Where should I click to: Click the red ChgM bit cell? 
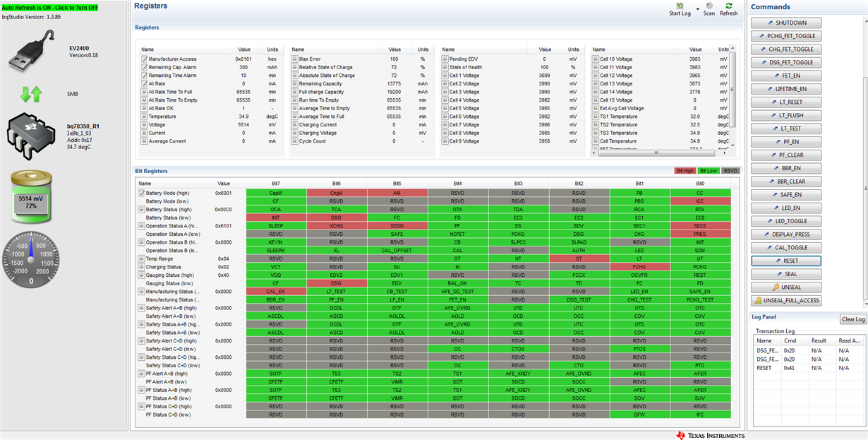pos(337,193)
